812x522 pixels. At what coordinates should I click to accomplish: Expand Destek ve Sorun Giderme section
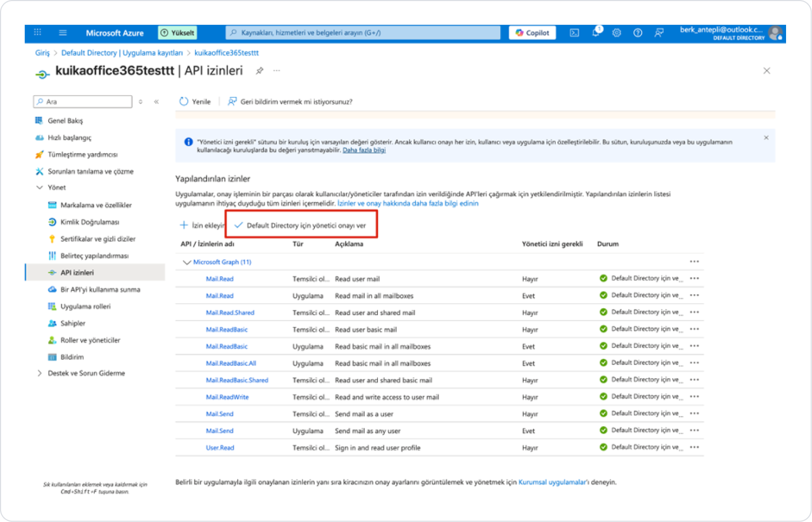39,373
